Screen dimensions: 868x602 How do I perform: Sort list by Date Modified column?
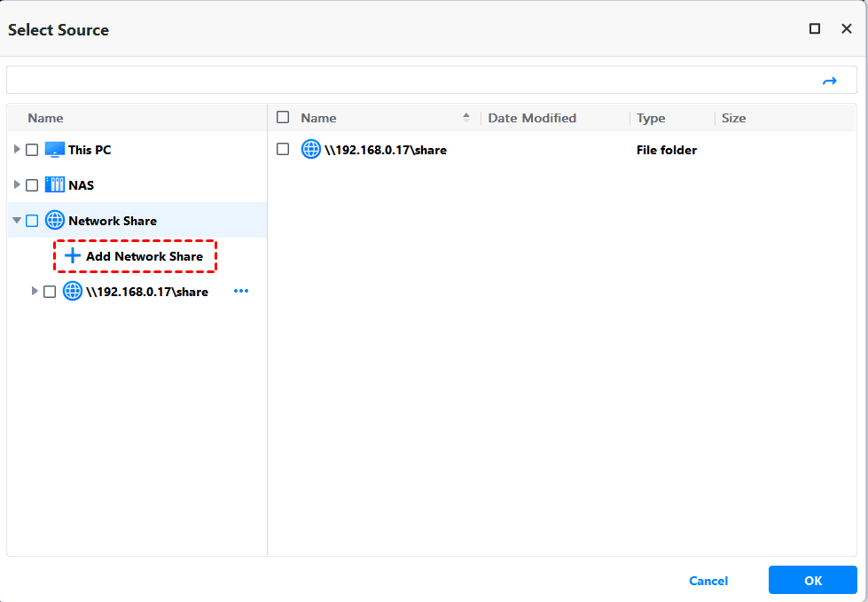pyautogui.click(x=532, y=118)
